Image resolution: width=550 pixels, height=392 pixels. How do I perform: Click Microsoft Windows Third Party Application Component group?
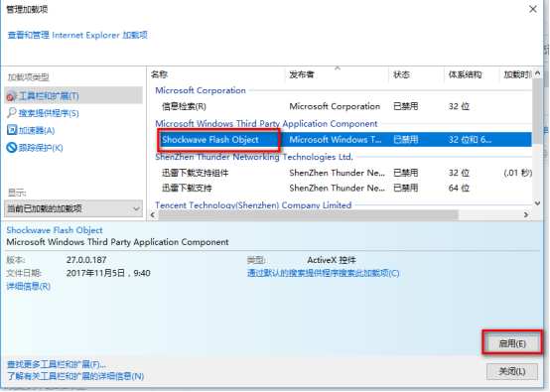click(x=266, y=124)
